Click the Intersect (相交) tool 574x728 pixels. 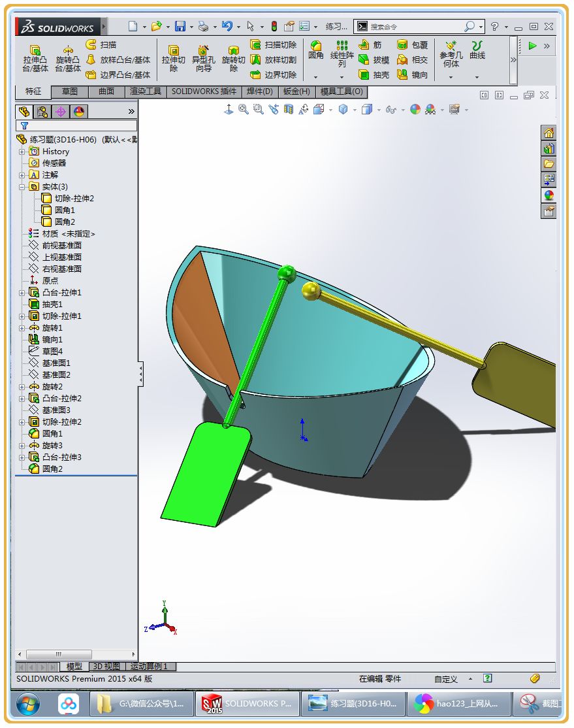(413, 60)
